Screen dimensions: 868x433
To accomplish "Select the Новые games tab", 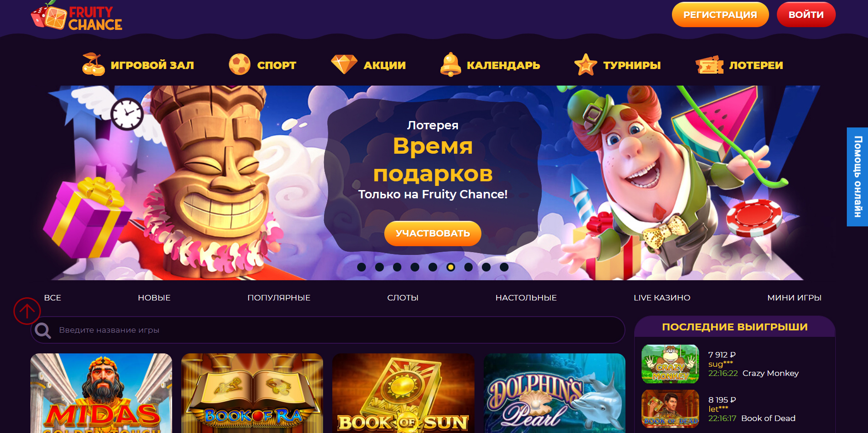I will (x=154, y=298).
